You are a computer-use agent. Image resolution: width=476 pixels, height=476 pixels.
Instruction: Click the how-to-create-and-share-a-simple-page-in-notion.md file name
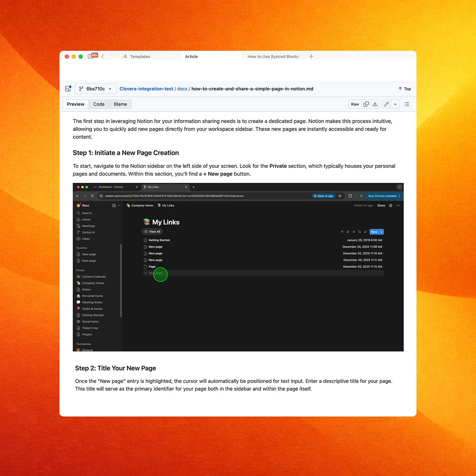[x=252, y=89]
